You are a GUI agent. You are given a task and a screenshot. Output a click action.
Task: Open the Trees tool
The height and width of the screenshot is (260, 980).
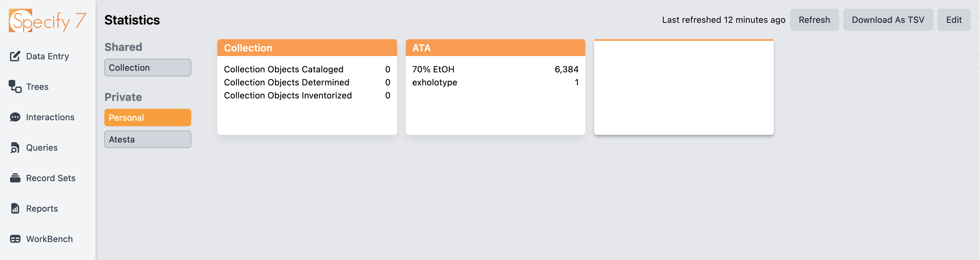coord(37,86)
